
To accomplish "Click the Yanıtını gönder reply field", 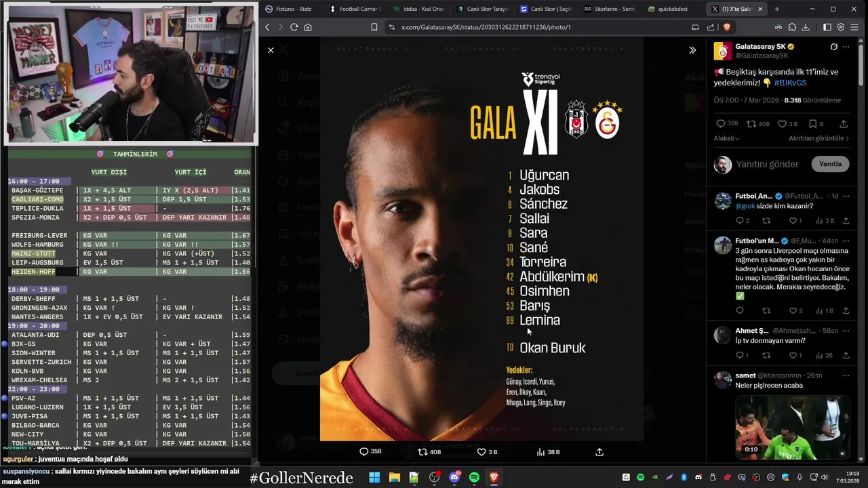I will click(767, 164).
